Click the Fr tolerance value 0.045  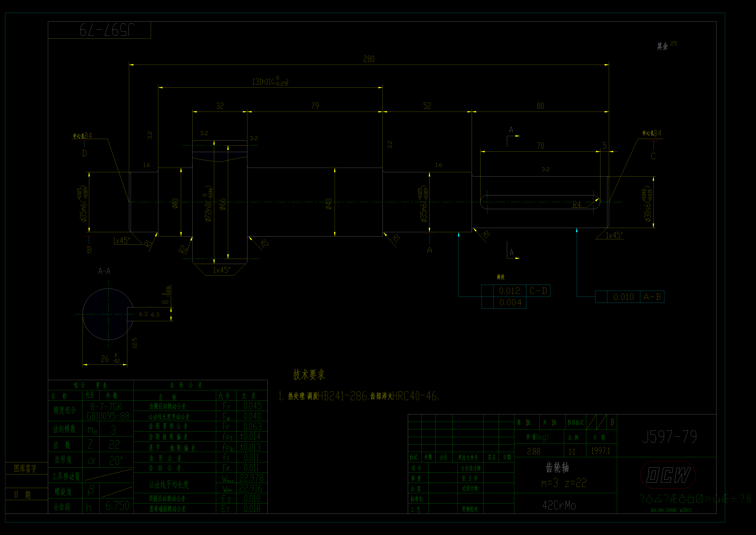tap(253, 406)
